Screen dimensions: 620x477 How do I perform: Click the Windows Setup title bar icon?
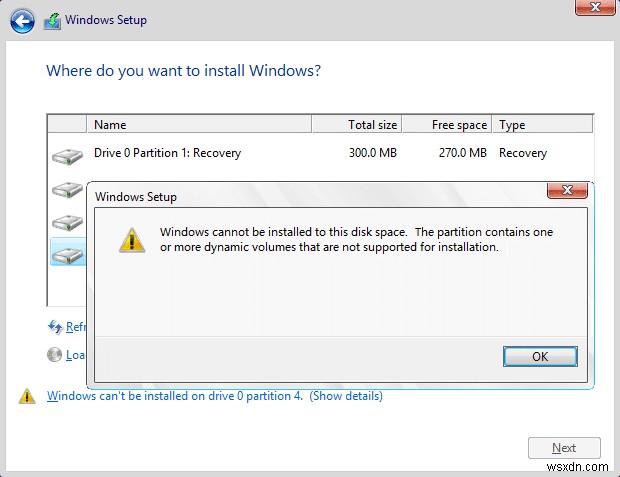click(52, 19)
